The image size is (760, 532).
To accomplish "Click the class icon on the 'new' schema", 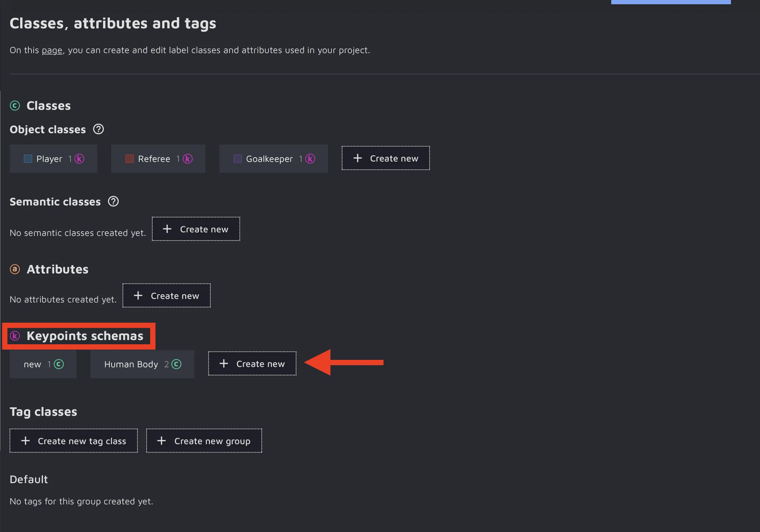I will (x=59, y=364).
